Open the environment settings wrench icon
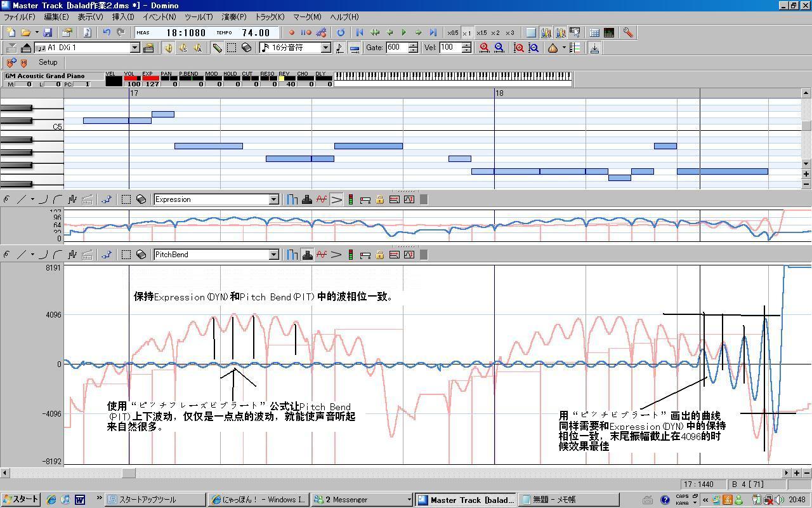 click(x=628, y=32)
